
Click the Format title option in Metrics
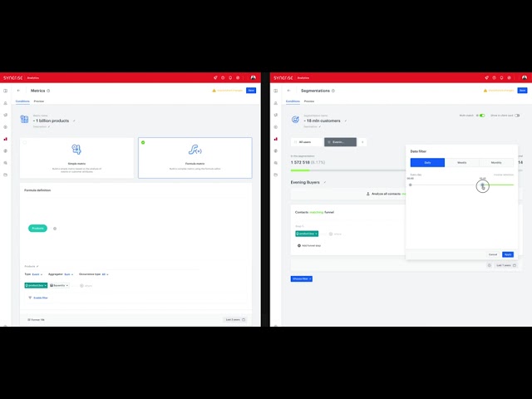[x=36, y=319]
